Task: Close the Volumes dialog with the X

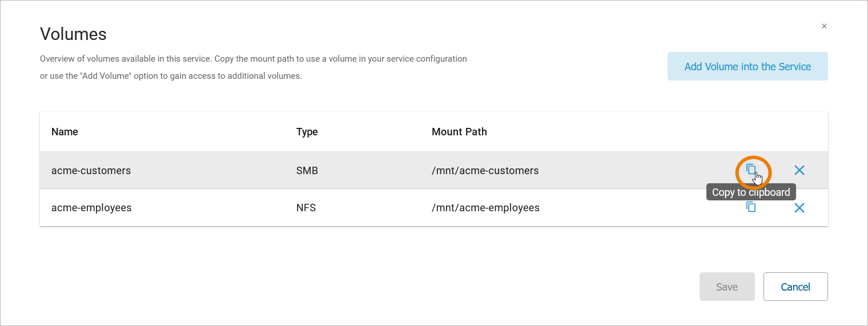Action: (824, 26)
